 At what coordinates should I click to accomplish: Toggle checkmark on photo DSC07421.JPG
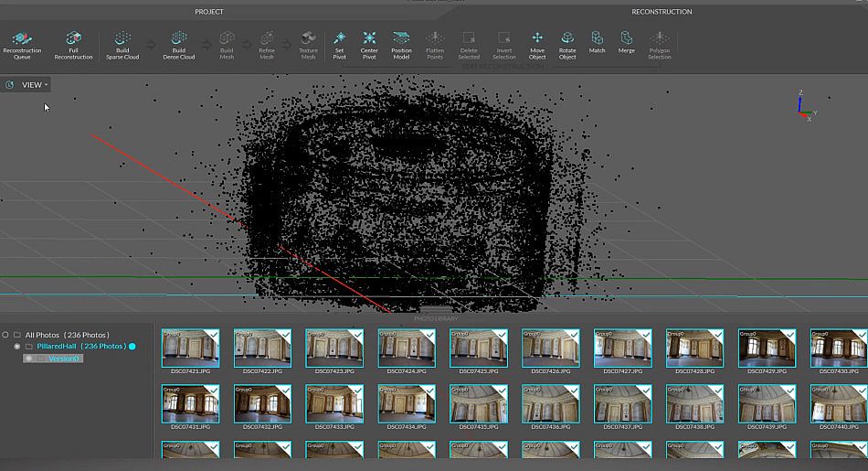212,336
